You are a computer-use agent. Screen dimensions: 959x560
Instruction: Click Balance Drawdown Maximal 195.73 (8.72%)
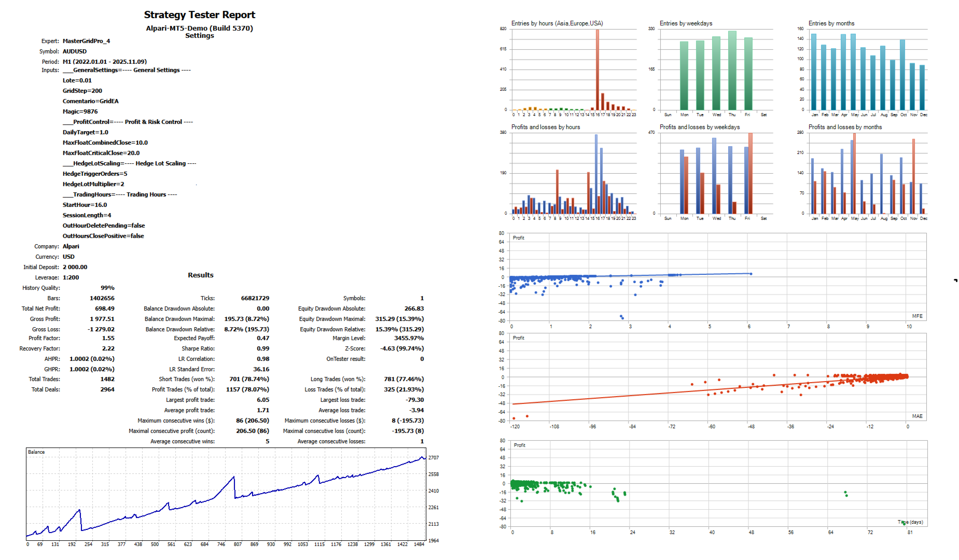[247, 319]
